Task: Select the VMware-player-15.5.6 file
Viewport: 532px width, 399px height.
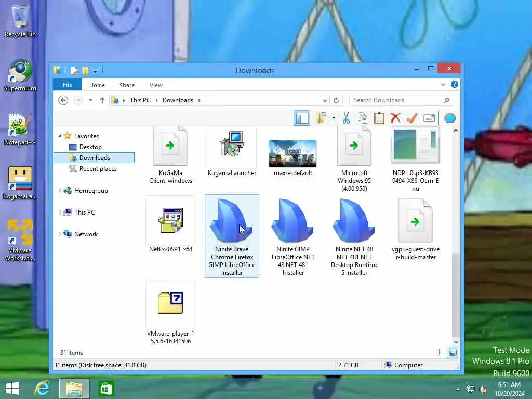Action: [x=170, y=312]
